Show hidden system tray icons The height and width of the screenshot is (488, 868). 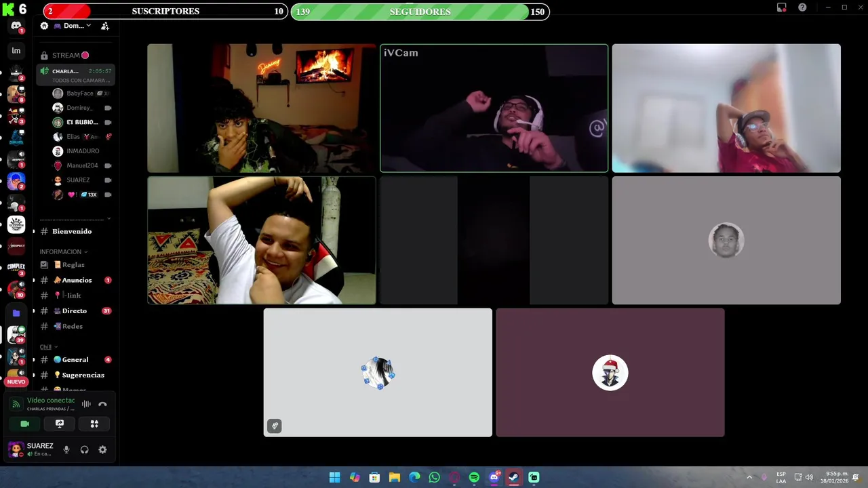749,477
